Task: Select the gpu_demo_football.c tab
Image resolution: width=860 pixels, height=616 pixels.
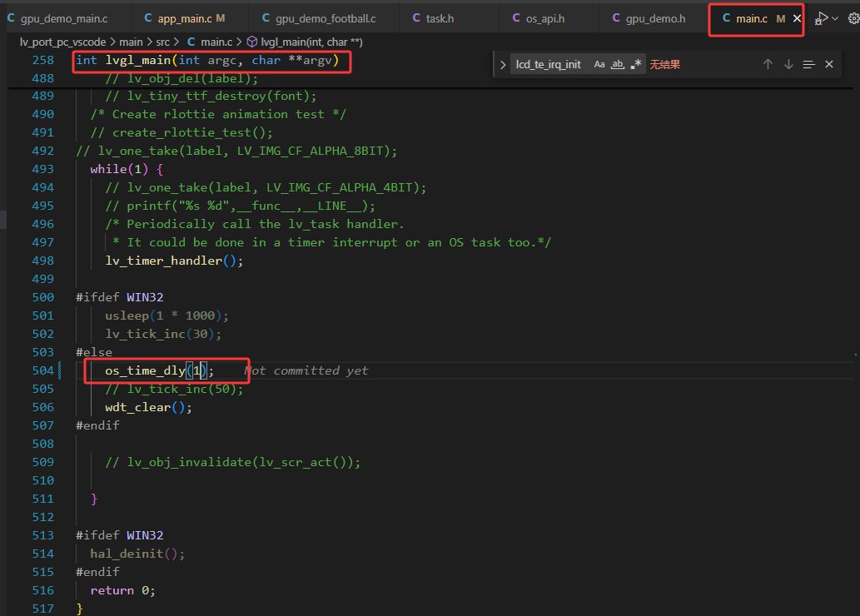Action: pyautogui.click(x=319, y=18)
